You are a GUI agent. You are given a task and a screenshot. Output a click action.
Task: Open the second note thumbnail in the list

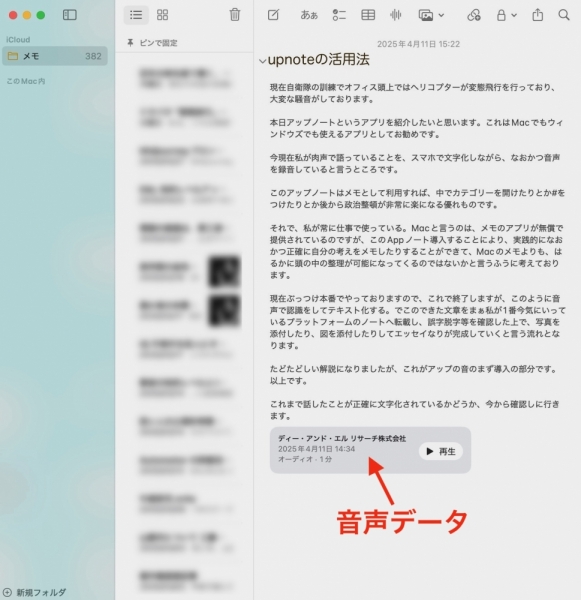pos(224,311)
